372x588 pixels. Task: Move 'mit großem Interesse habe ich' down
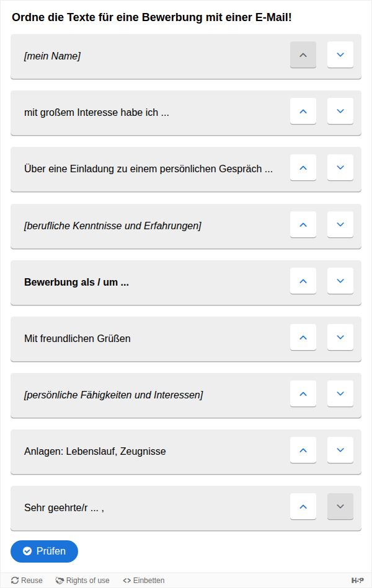[340, 112]
